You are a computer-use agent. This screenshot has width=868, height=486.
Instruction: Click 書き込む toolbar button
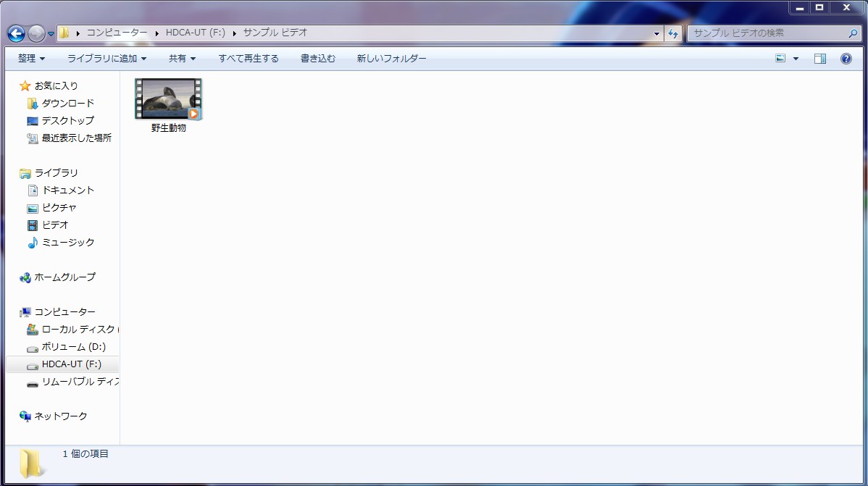click(318, 58)
